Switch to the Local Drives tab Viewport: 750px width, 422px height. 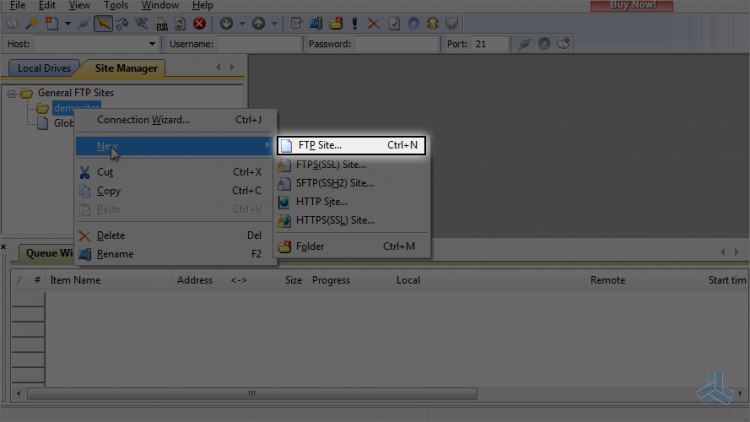pos(44,68)
